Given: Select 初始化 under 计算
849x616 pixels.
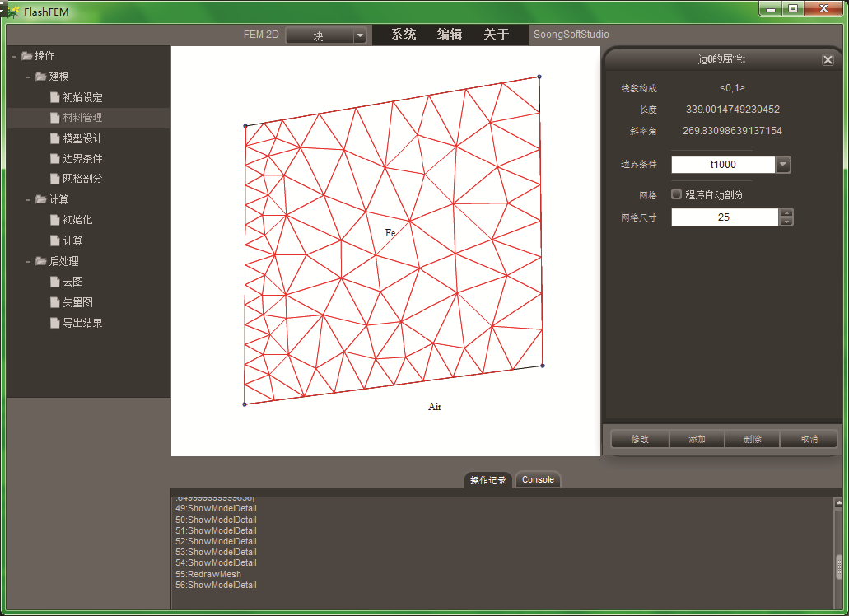Looking at the screenshot, I should pyautogui.click(x=77, y=220).
